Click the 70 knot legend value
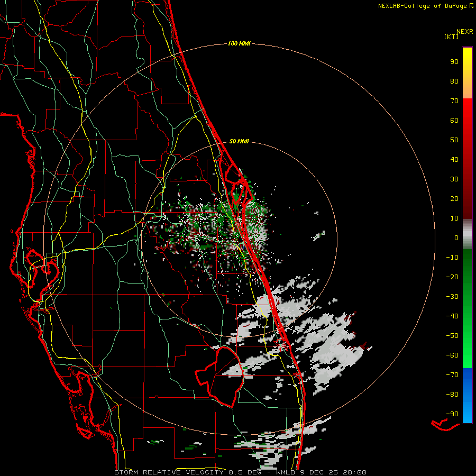The height and width of the screenshot is (476, 476). pos(454,101)
